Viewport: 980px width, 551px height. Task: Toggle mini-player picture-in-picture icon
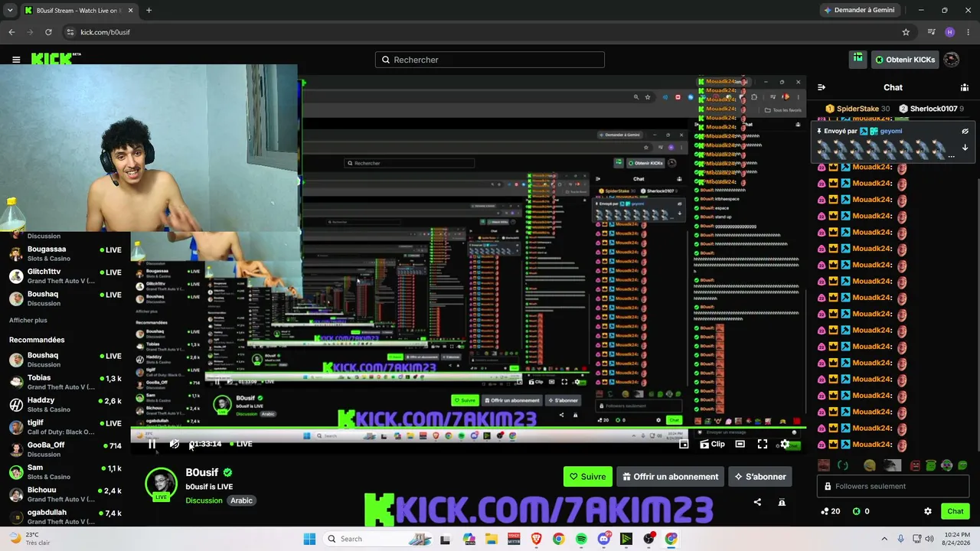(x=684, y=444)
